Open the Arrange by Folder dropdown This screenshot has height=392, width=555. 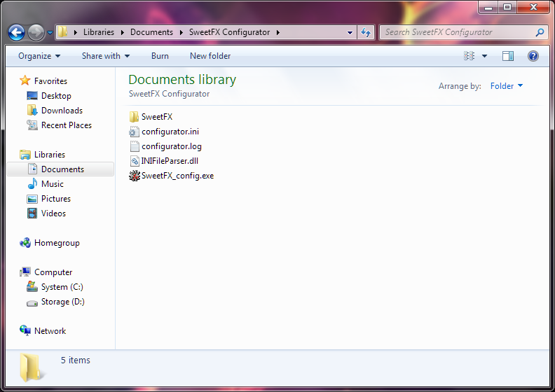pyautogui.click(x=507, y=86)
